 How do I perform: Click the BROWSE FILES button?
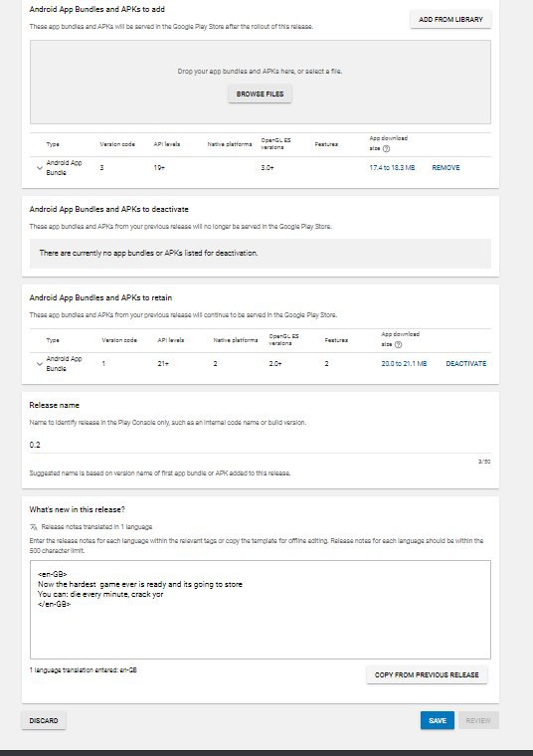point(260,94)
